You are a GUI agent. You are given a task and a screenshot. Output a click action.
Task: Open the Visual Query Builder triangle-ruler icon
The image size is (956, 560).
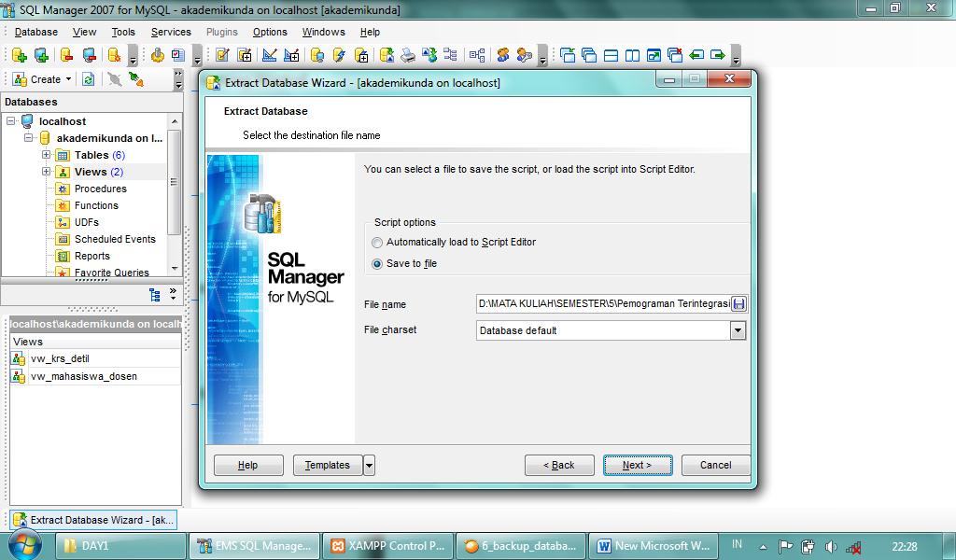tap(270, 55)
